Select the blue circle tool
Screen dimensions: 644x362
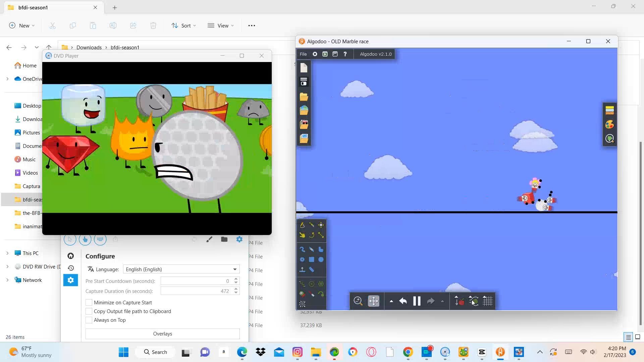(321, 259)
